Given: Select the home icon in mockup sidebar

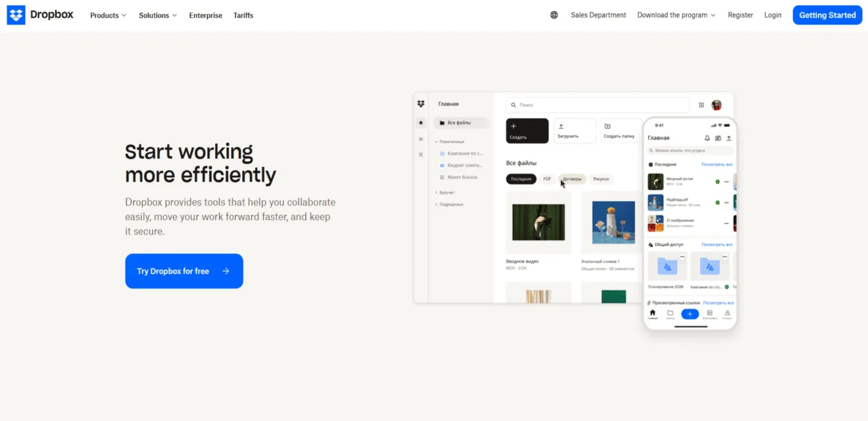Looking at the screenshot, I should [421, 123].
